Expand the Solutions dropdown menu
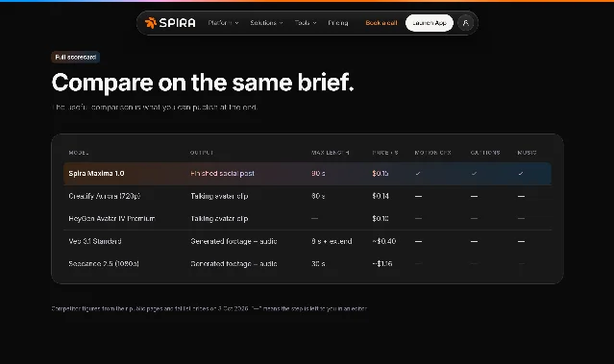The image size is (614, 364). click(266, 23)
